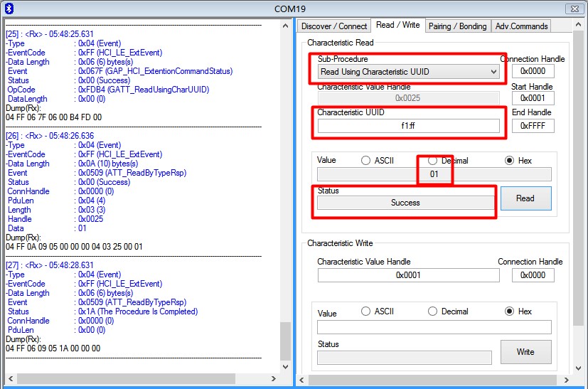
Task: Click the log pane horizontal scrollbar thumb
Action: click(x=126, y=378)
